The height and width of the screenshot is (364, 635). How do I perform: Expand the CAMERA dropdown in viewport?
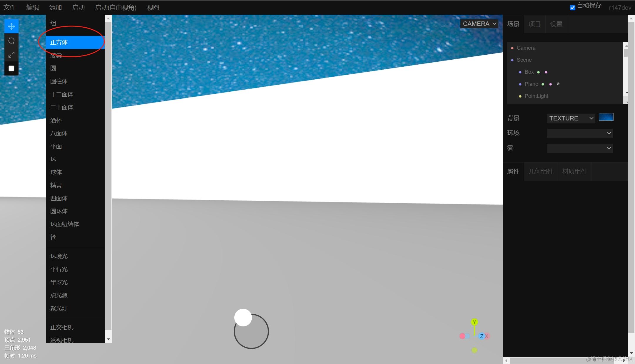pos(479,24)
